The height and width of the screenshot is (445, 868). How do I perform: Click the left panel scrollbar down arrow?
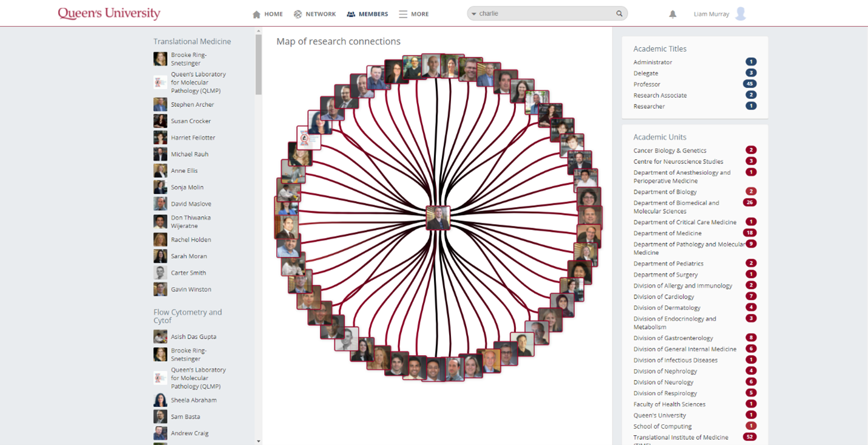pyautogui.click(x=259, y=441)
